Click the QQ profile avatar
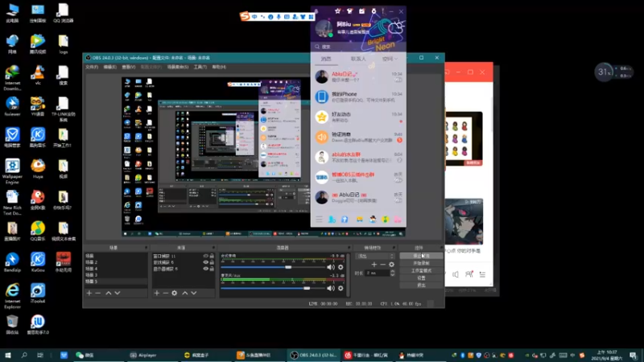Viewport: 644px width, 362px height. click(324, 28)
